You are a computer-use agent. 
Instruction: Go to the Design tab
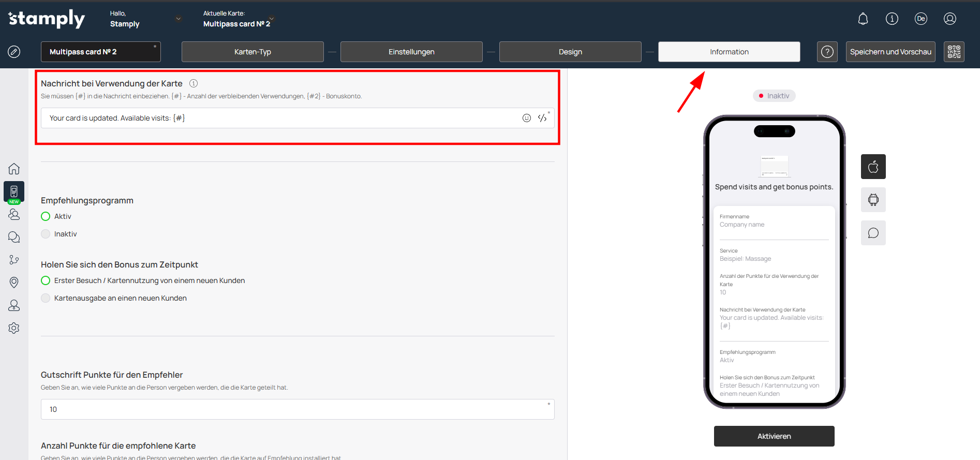coord(570,52)
